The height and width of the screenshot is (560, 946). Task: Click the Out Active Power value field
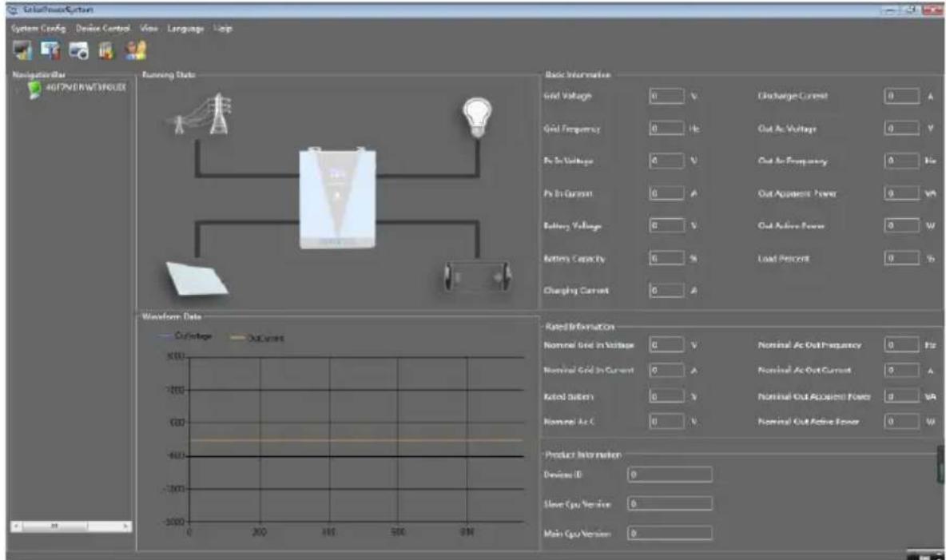[902, 225]
